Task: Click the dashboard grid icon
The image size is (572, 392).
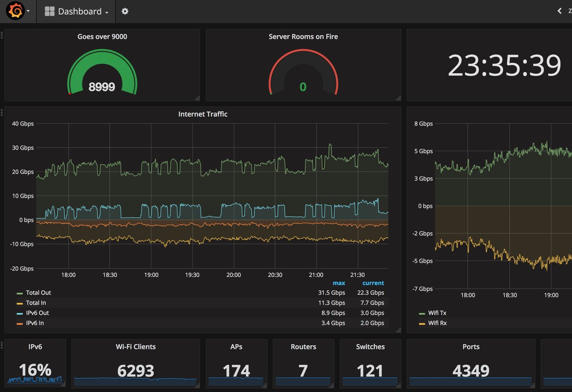Action: (50, 11)
